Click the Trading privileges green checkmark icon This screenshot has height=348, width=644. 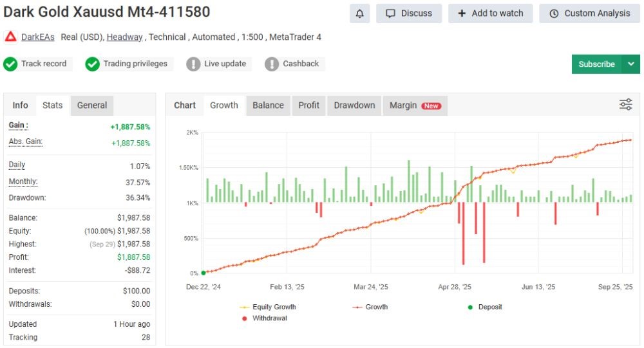(x=93, y=64)
